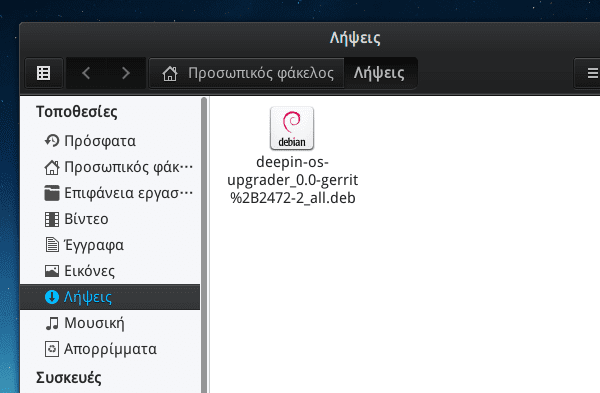Click the Τοποθεσίες section heading

pos(77,112)
